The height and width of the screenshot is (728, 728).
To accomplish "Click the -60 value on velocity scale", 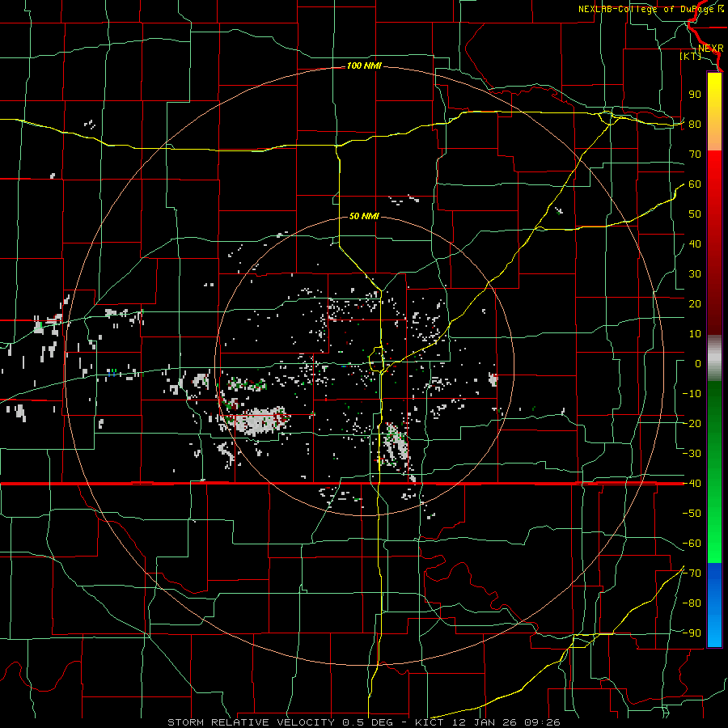I will pyautogui.click(x=692, y=544).
